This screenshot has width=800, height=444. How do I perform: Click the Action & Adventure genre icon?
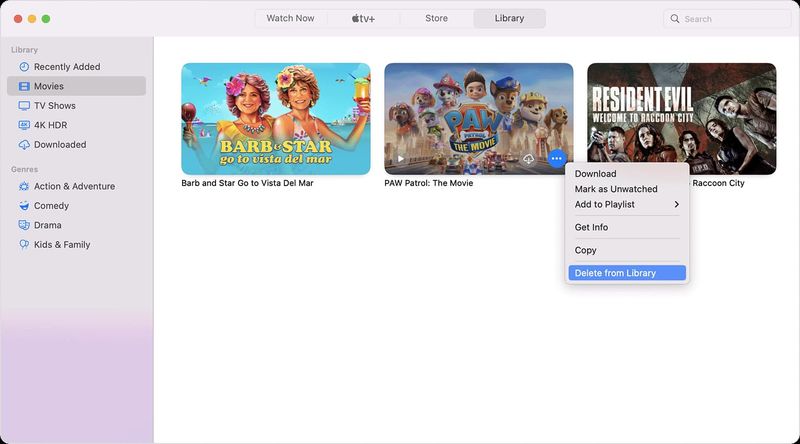point(24,186)
